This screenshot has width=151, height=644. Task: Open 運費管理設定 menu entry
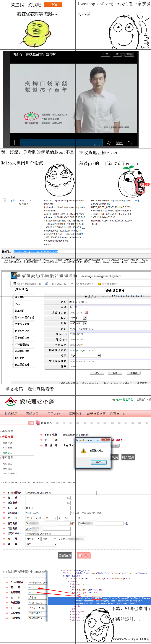22,338
